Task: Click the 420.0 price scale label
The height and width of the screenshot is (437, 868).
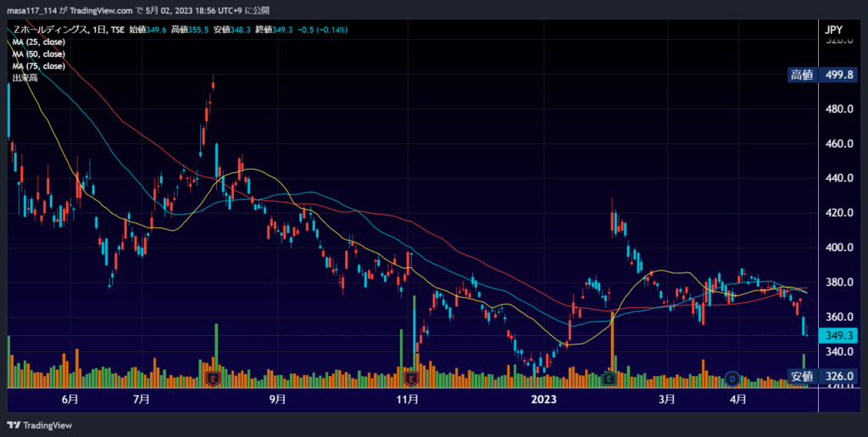Action: pyautogui.click(x=838, y=213)
